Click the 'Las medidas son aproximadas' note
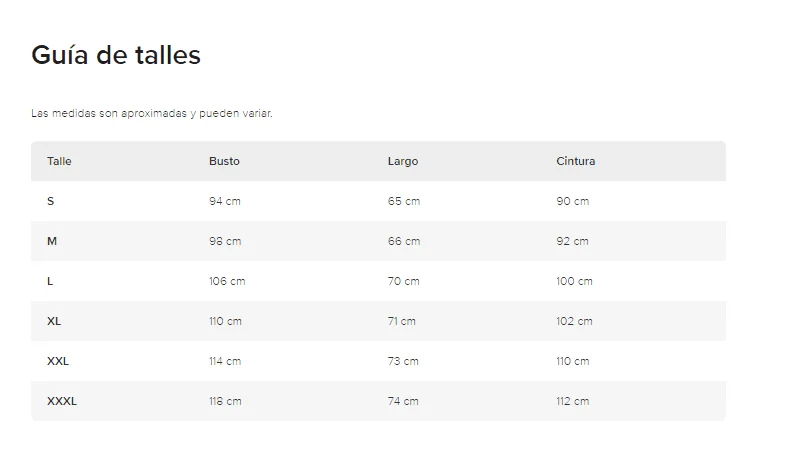The image size is (786, 466). (x=152, y=113)
